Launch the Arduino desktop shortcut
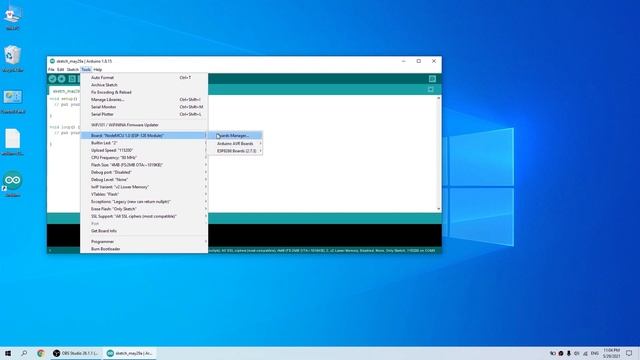This screenshot has width=640, height=360. 13,184
